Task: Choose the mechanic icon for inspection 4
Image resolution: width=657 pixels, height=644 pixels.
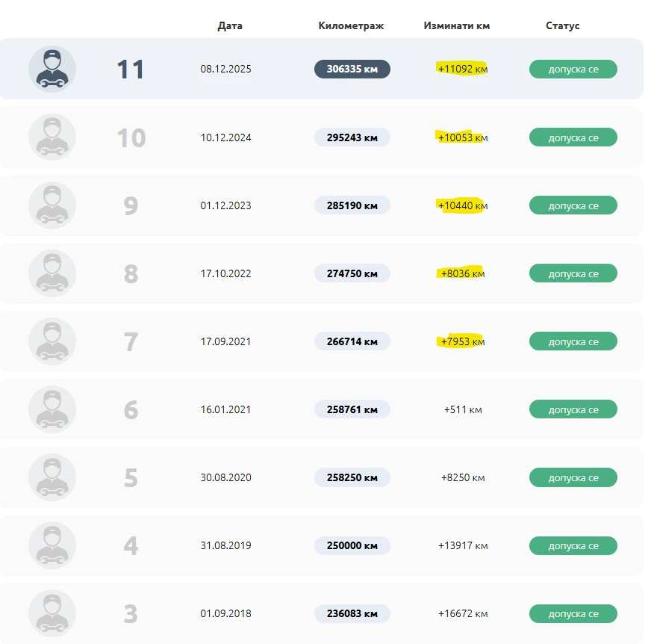Action: click(52, 545)
